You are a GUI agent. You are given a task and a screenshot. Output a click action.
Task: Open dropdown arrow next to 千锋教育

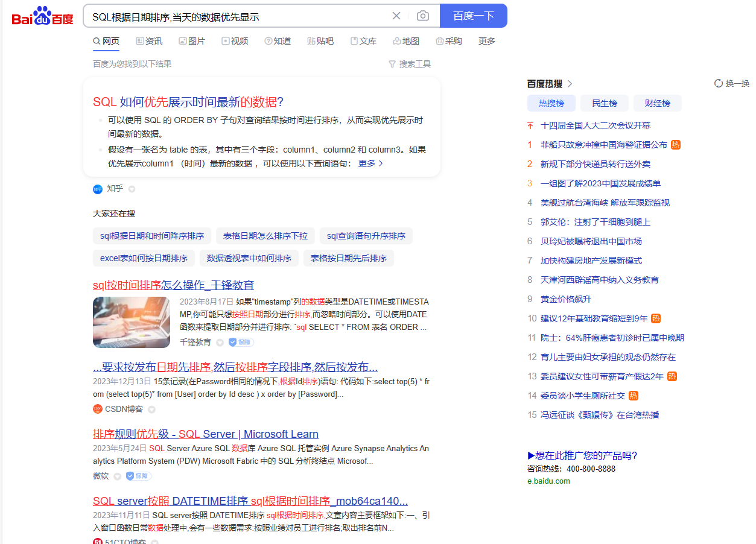tap(220, 343)
